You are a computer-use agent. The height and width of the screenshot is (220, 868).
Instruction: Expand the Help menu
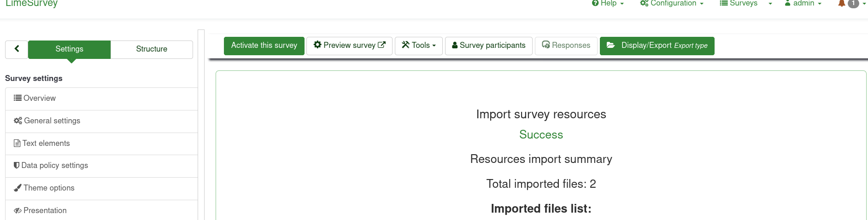(608, 3)
